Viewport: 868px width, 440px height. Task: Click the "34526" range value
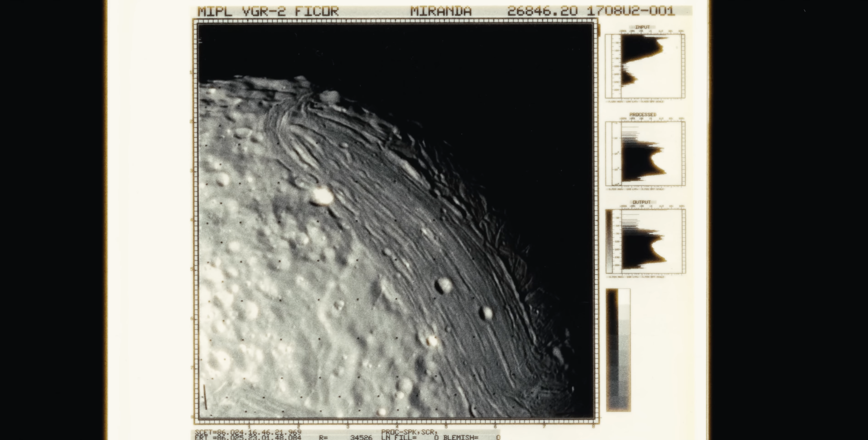click(361, 437)
